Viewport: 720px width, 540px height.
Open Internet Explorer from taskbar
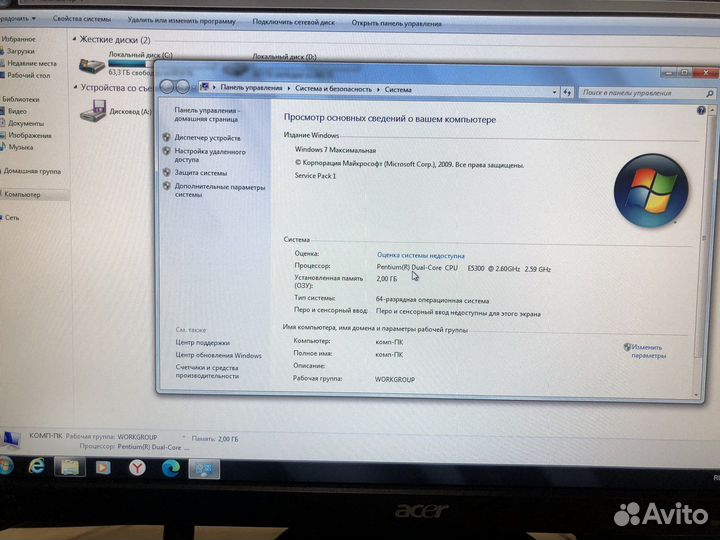point(36,467)
